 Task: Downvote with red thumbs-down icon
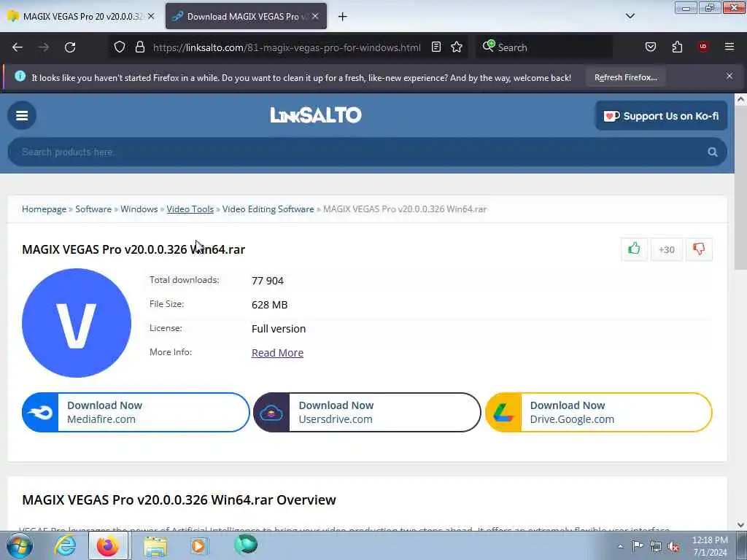(x=699, y=249)
